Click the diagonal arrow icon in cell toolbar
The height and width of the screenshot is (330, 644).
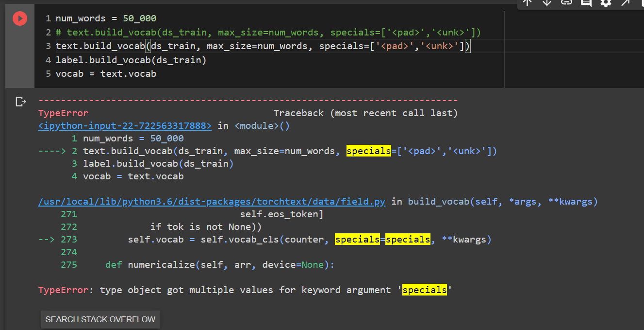coord(625,2)
